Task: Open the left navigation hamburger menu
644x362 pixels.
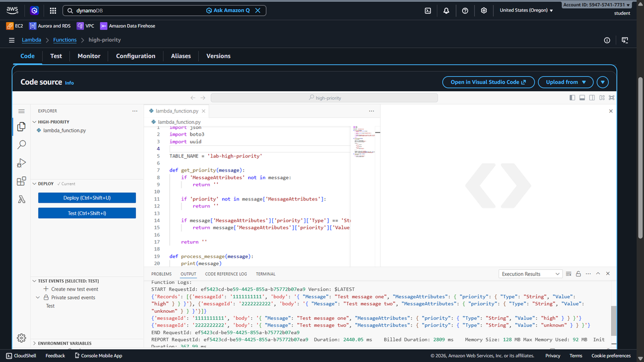Action: (x=11, y=40)
